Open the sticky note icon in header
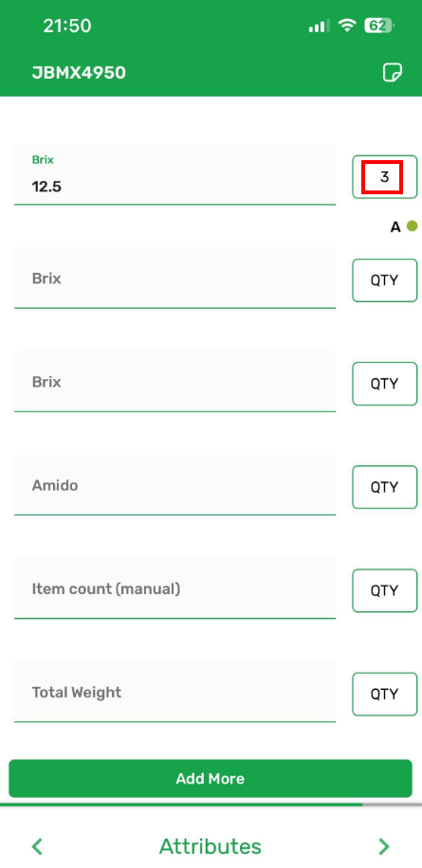The width and height of the screenshot is (422, 868). [x=393, y=73]
